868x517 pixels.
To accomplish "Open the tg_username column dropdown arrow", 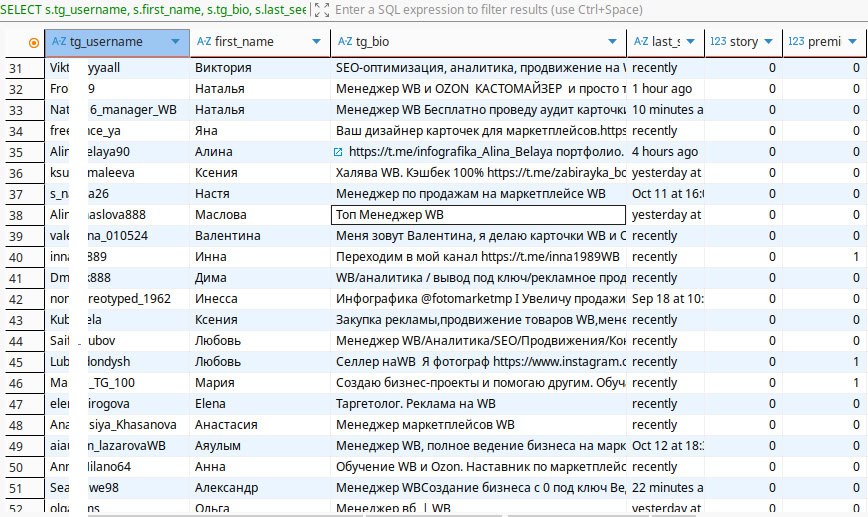I will tap(176, 42).
